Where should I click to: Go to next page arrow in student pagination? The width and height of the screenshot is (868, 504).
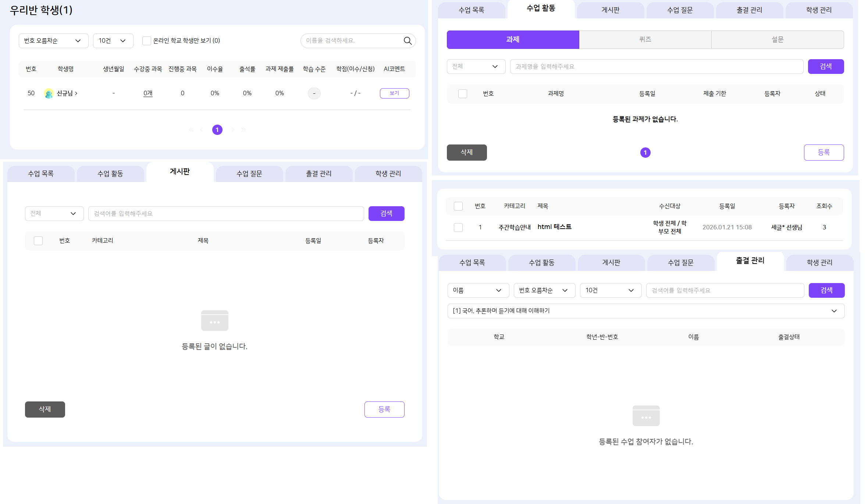click(x=233, y=130)
